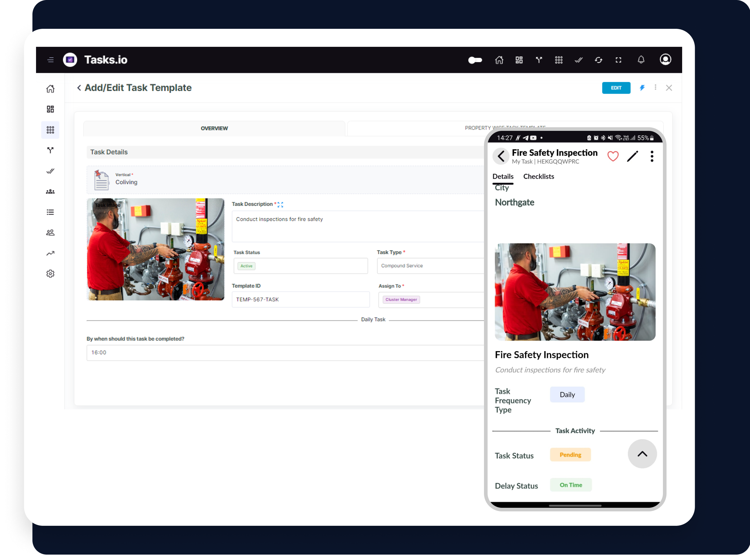
Task: Switch to the Checklists tab on phone
Action: 538,176
